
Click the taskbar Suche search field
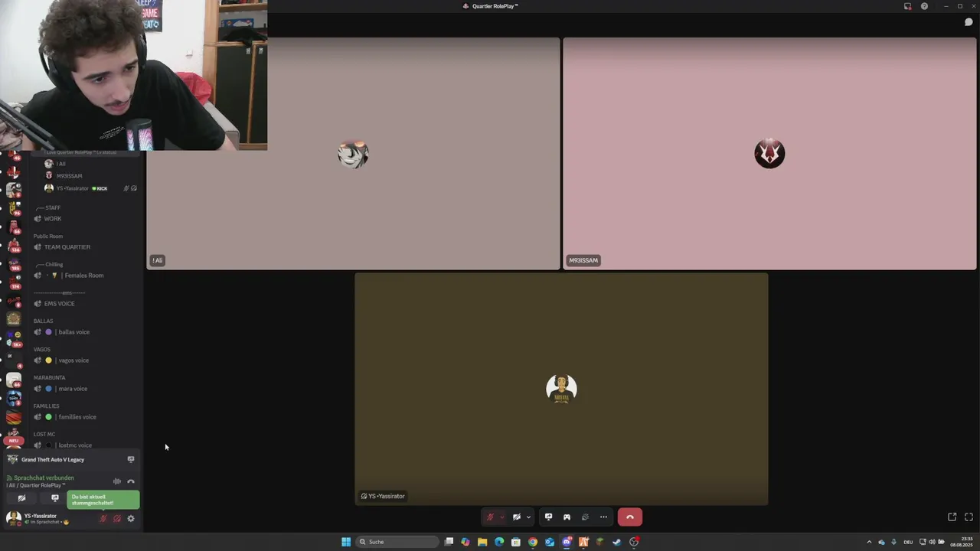(398, 542)
